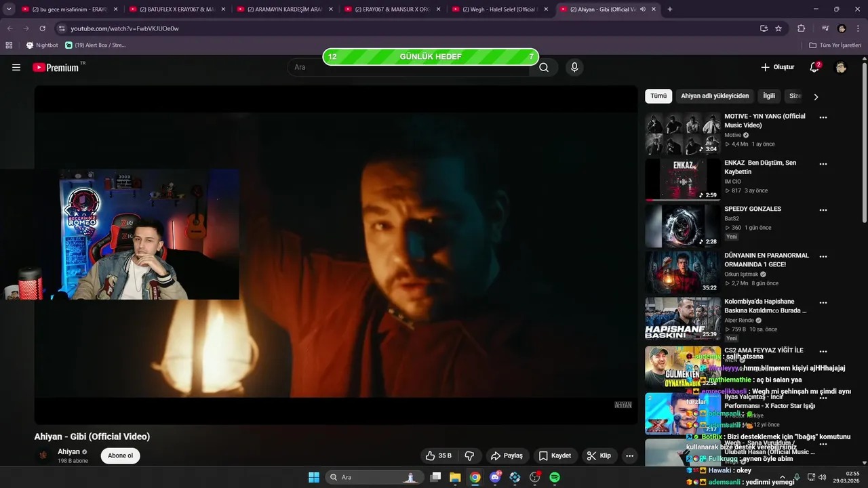Open YouTube notifications bell

(814, 67)
